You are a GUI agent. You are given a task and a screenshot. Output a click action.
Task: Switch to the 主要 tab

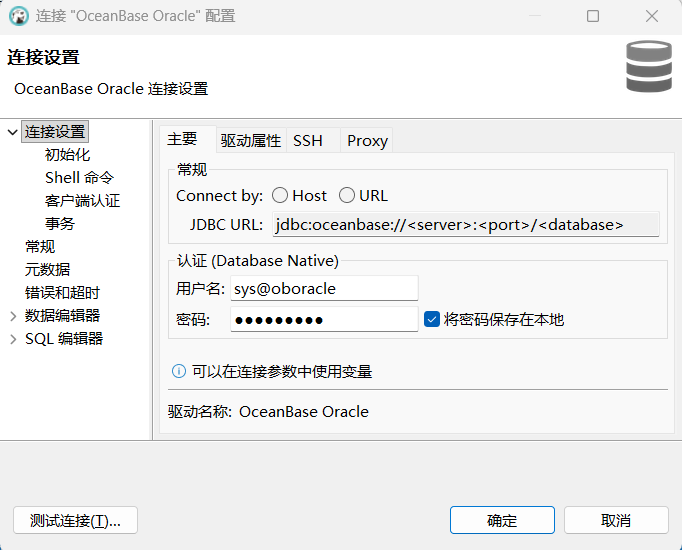[187, 139]
